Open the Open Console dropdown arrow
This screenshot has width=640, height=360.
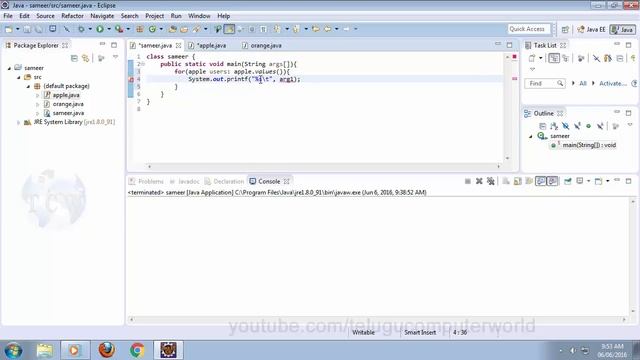[607, 181]
